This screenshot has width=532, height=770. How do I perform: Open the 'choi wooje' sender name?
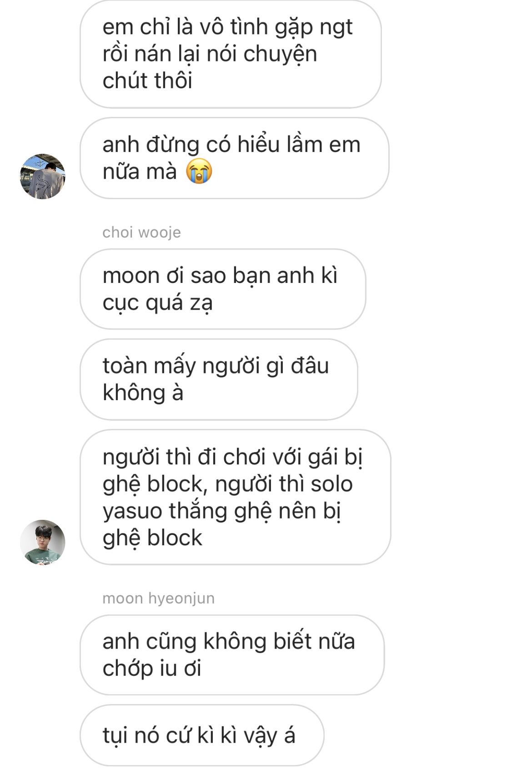point(141,232)
